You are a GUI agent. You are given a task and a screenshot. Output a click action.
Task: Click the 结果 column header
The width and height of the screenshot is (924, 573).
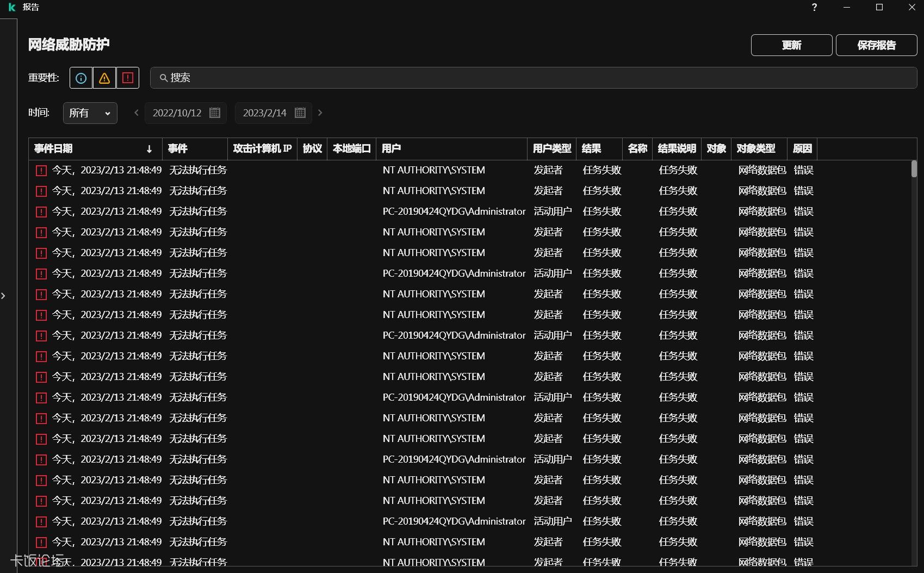(x=599, y=148)
